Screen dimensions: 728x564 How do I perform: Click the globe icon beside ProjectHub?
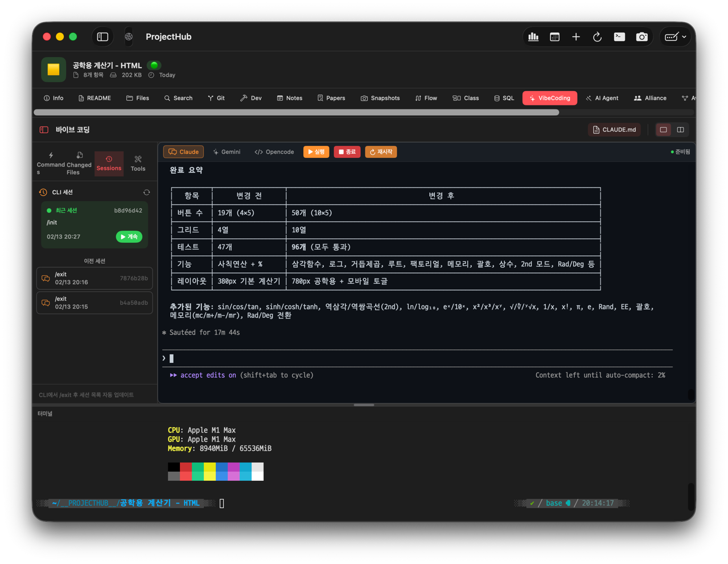[129, 37]
